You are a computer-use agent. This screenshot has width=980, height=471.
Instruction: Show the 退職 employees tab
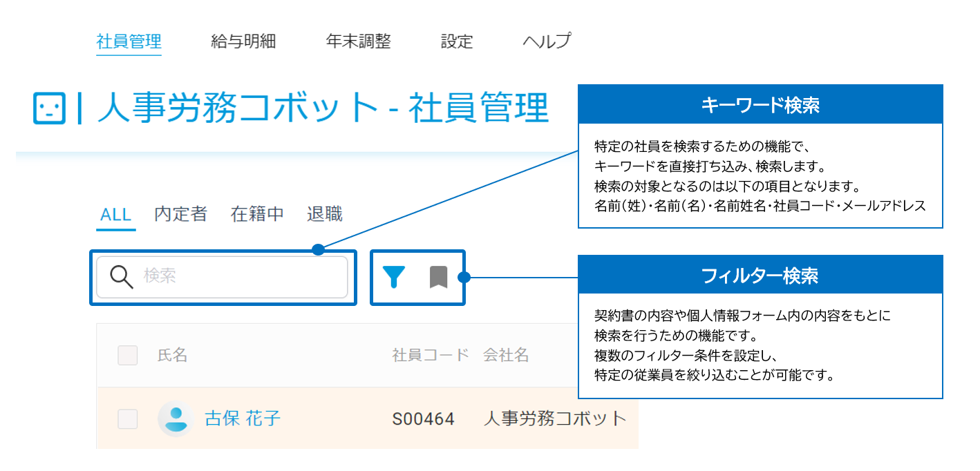coord(325,214)
